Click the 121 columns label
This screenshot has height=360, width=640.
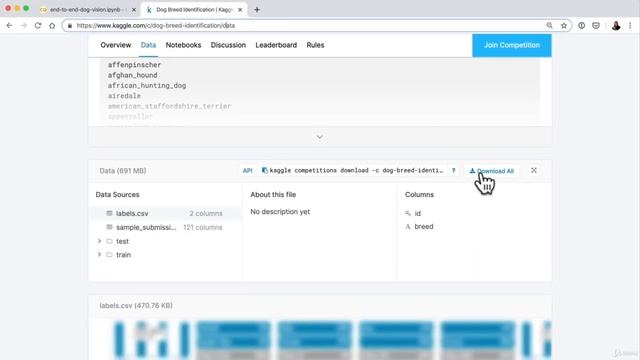[203, 227]
